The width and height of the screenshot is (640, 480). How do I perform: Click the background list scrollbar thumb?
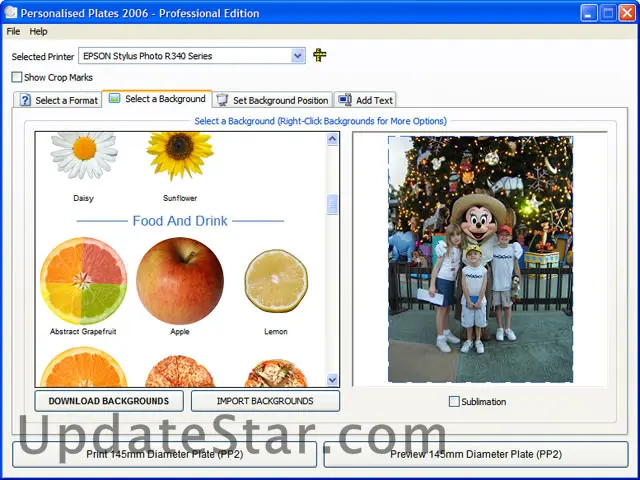[332, 204]
